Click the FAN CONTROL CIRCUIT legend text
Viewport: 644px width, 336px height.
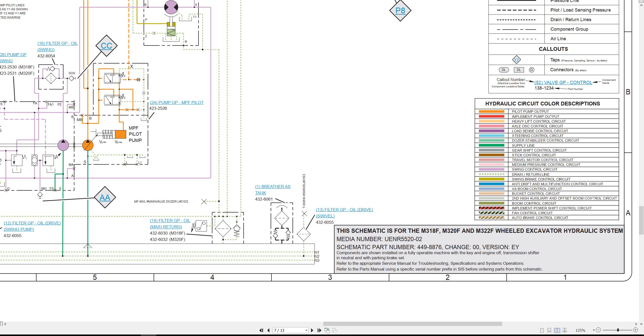tap(532, 213)
